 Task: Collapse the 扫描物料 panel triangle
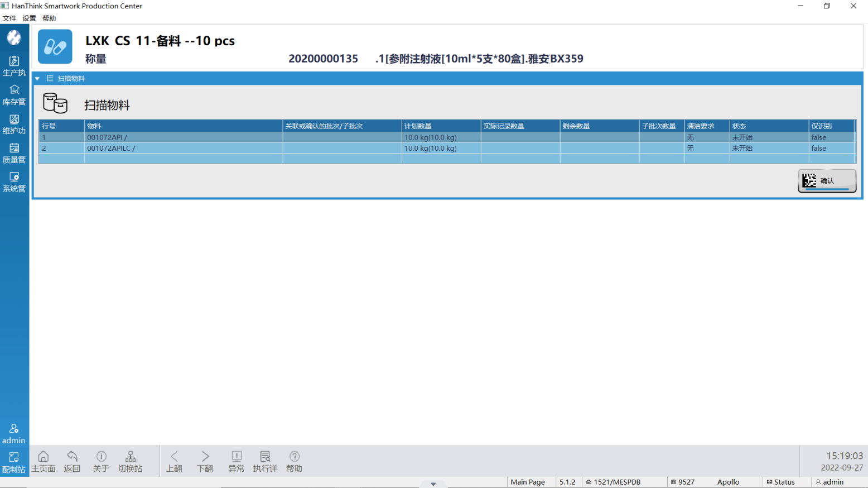tap(37, 79)
